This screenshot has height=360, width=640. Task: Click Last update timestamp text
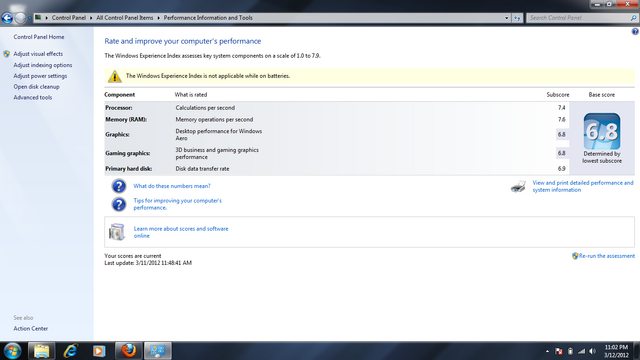point(148,263)
